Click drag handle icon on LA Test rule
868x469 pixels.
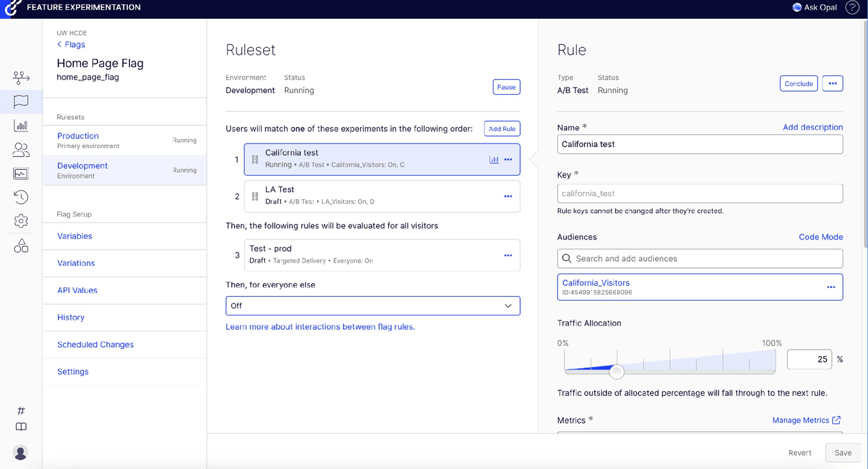255,196
